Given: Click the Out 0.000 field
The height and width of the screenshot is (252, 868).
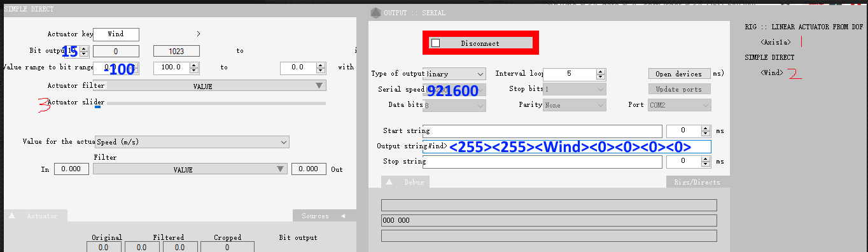Looking at the screenshot, I should pyautogui.click(x=309, y=169).
